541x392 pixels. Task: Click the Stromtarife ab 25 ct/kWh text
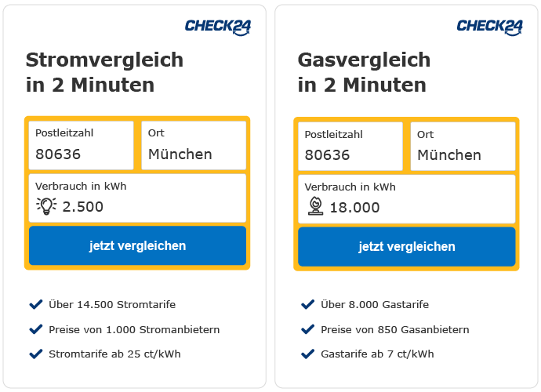coord(114,354)
